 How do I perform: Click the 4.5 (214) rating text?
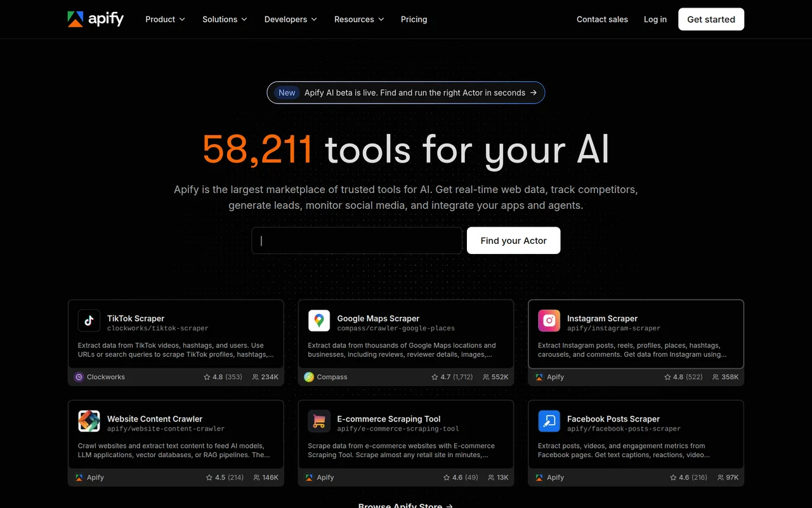[229, 478]
